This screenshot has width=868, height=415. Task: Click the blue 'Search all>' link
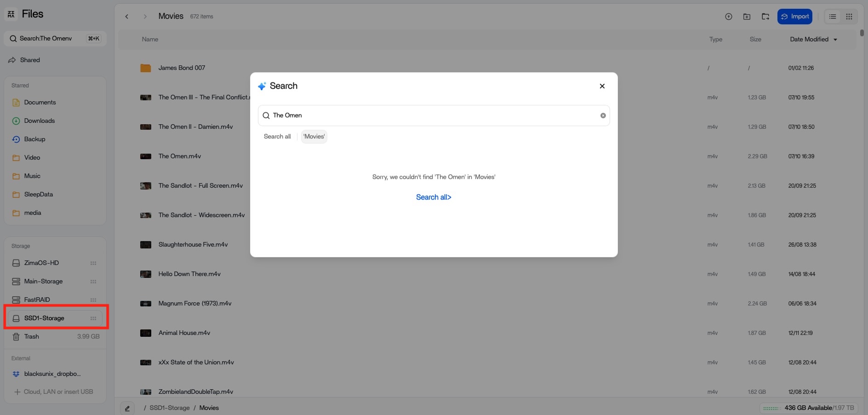(x=434, y=197)
